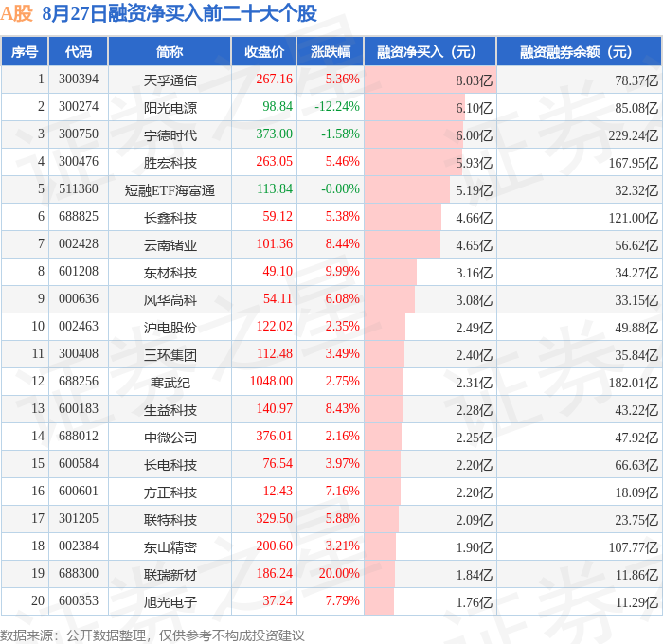Select stock name 旭光电子

[170, 602]
